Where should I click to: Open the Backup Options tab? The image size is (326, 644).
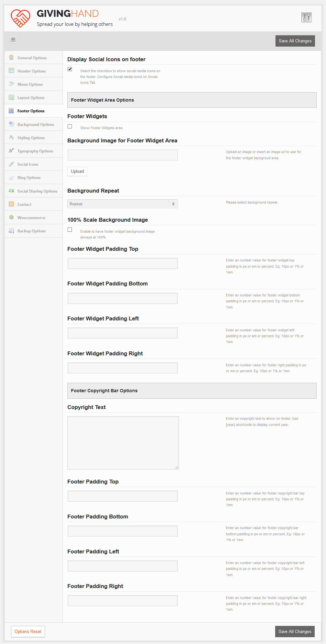click(x=31, y=231)
